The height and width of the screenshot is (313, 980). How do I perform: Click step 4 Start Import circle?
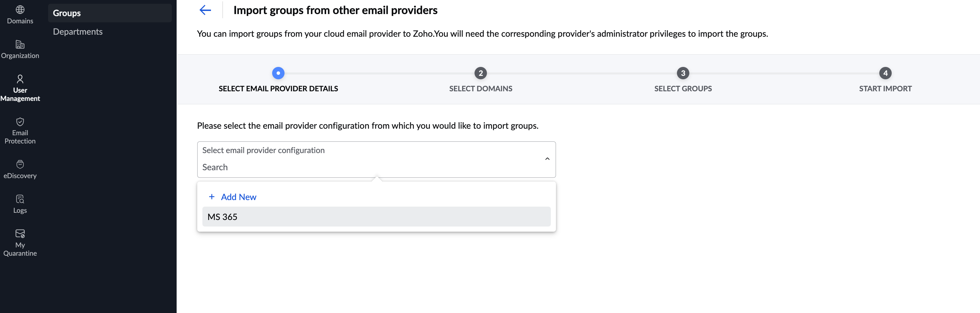tap(885, 73)
